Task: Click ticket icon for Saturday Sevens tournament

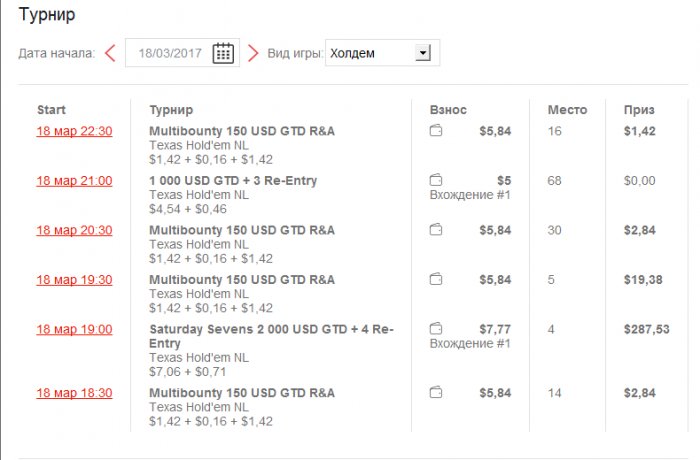Action: tap(436, 328)
